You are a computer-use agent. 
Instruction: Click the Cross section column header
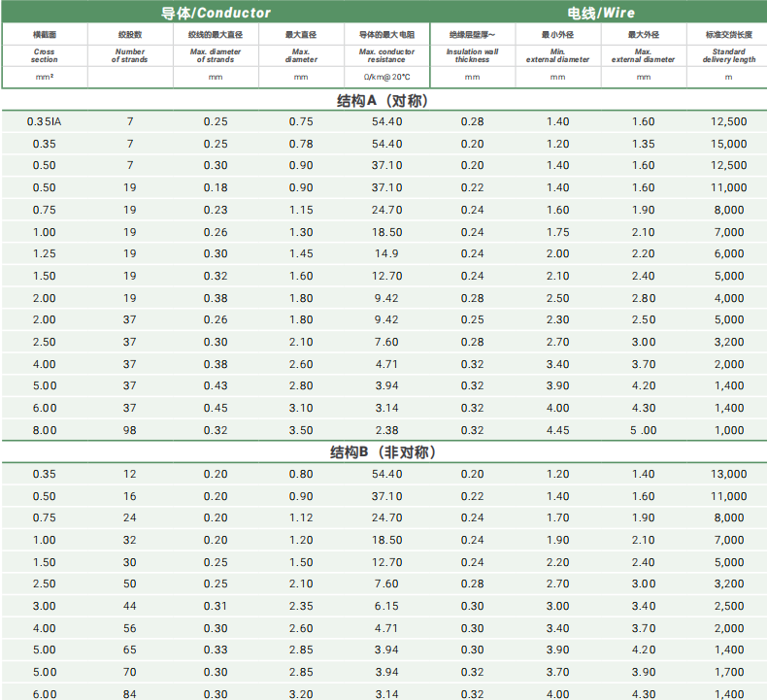point(45,55)
